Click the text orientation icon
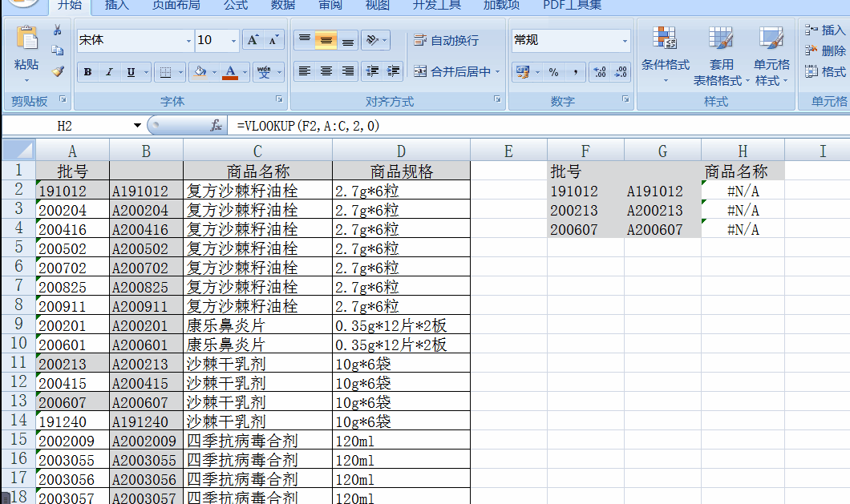The width and height of the screenshot is (850, 504). (372, 40)
